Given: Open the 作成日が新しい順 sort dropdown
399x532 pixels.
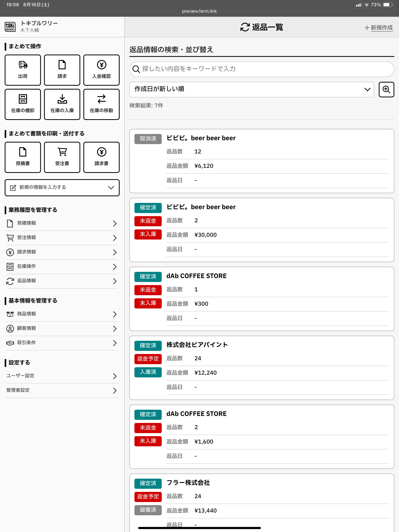Looking at the screenshot, I should (251, 89).
